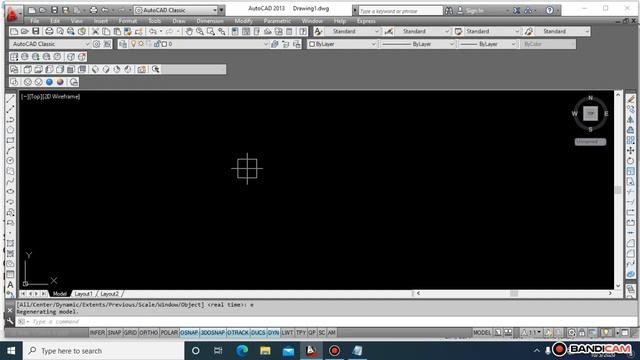
Task: Open the Format menu
Action: tap(128, 21)
